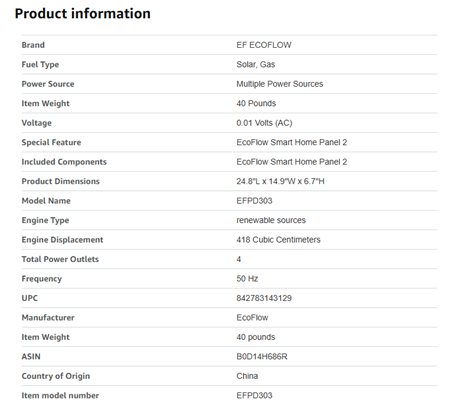
Task: Select the 50 Hz frequency value
Action: point(247,279)
